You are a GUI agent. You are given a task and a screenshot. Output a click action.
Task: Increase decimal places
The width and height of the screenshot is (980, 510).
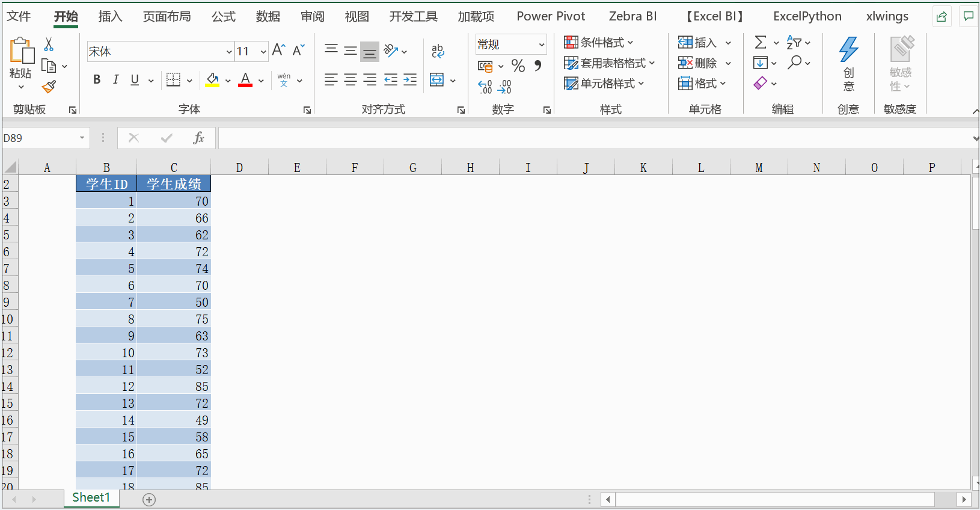pos(485,87)
